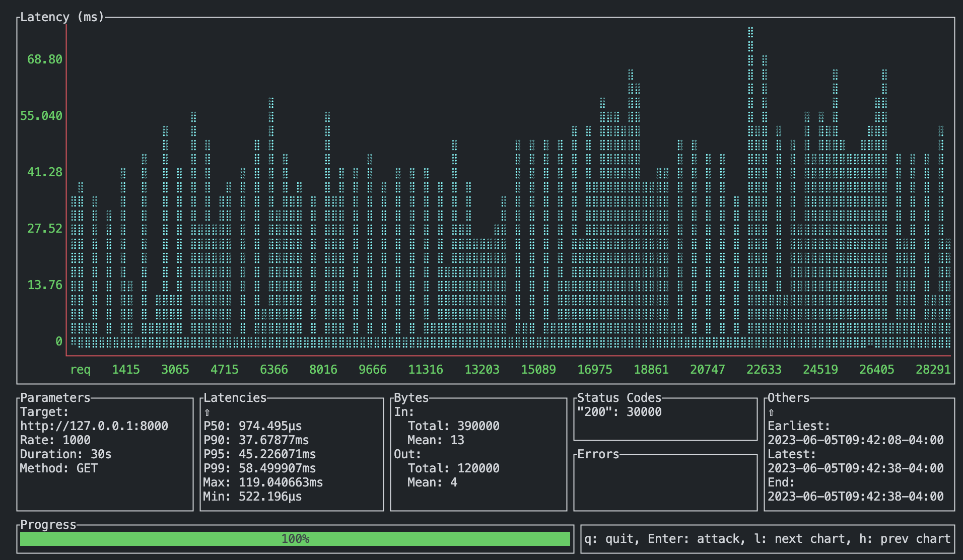The width and height of the screenshot is (963, 560).
Task: Click the P50 latency value 974.495µs
Action: click(270, 426)
